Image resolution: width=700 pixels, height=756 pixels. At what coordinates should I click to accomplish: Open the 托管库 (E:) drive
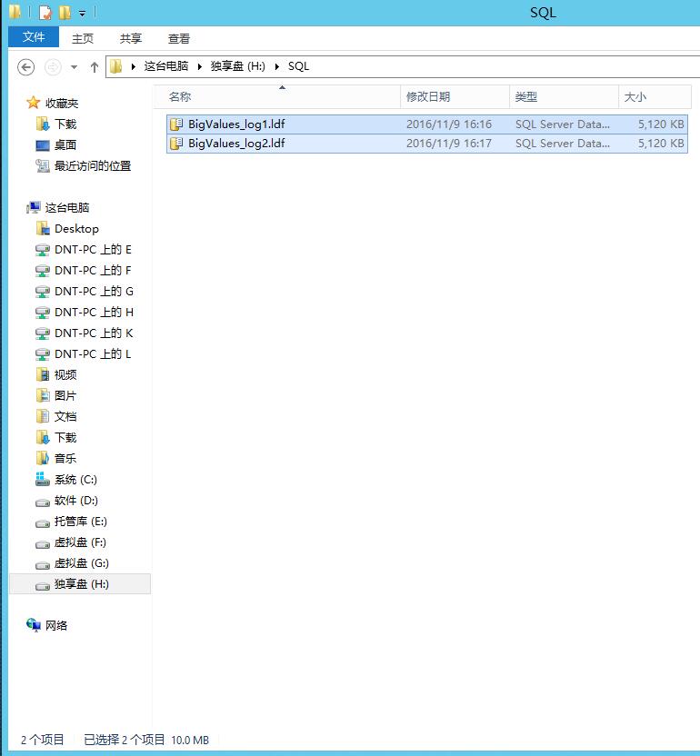coord(81,522)
